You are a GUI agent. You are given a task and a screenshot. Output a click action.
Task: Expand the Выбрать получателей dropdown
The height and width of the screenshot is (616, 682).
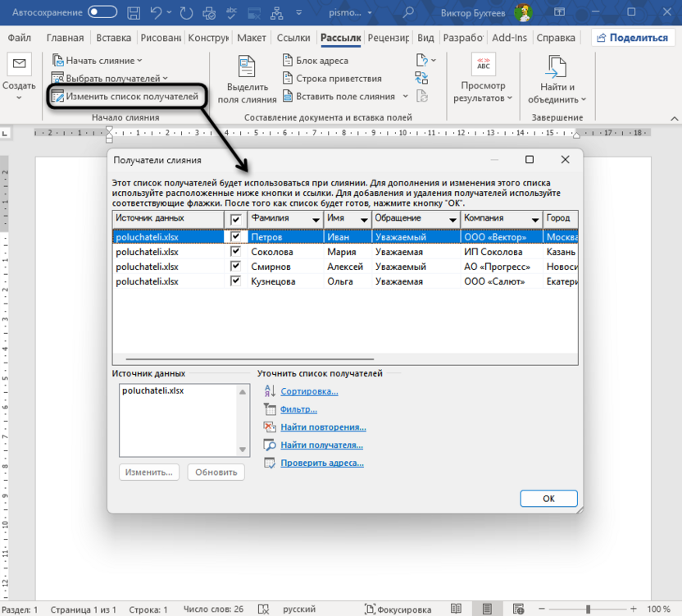pyautogui.click(x=166, y=79)
